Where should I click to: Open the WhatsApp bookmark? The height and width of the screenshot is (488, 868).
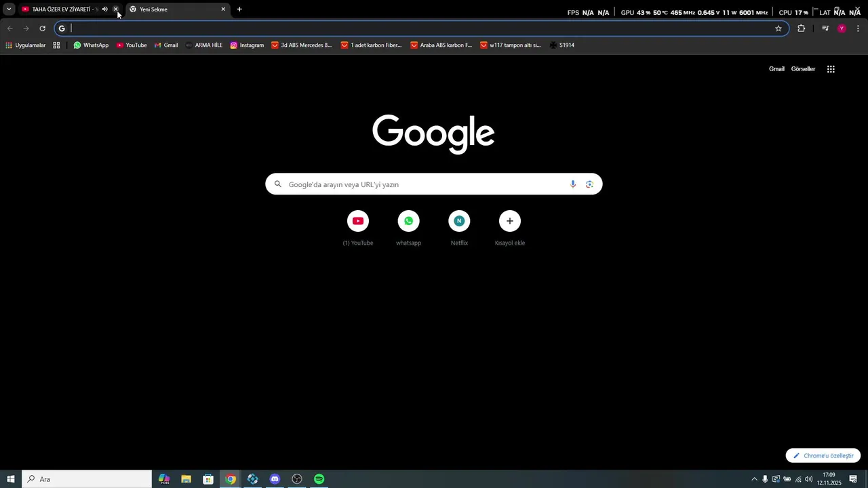[91, 45]
